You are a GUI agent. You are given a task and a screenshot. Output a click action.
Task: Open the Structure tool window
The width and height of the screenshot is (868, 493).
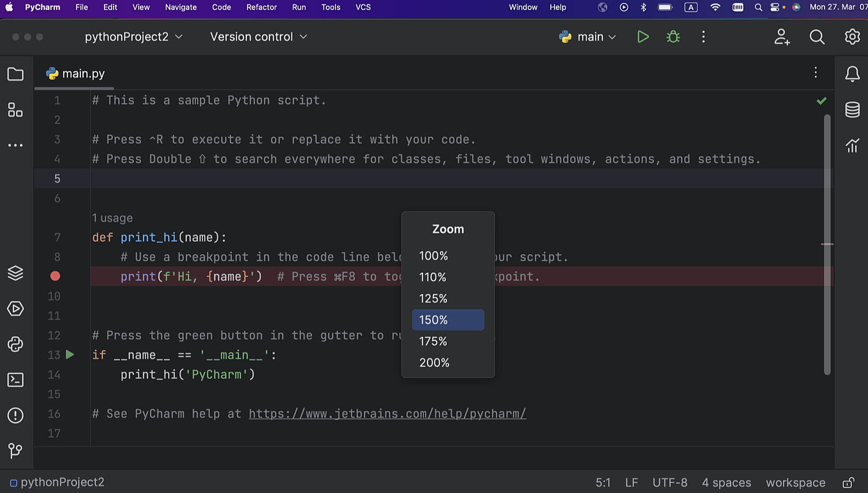tap(15, 110)
